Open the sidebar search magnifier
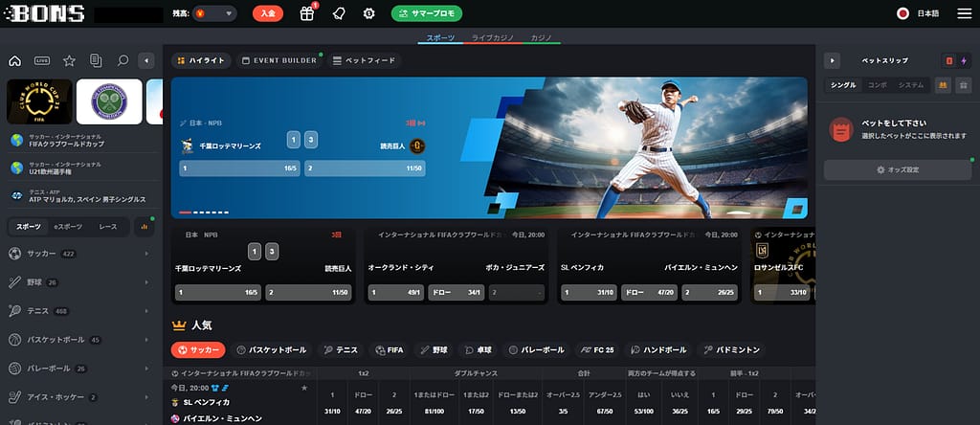The width and height of the screenshot is (980, 425). coord(123,60)
